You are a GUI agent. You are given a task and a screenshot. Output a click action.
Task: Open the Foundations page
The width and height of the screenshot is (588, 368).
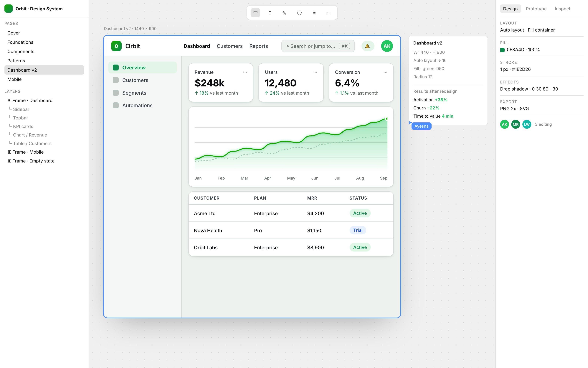pyautogui.click(x=44, y=42)
